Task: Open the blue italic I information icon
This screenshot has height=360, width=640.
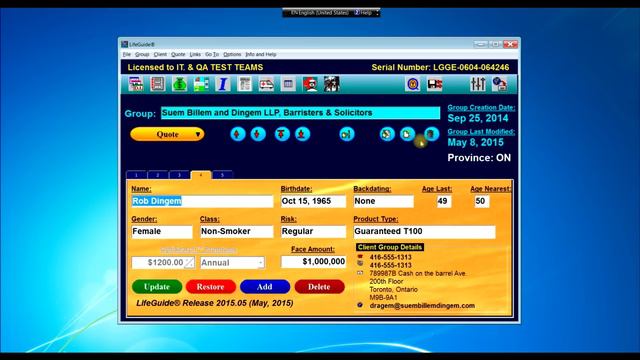Action: pos(223,84)
